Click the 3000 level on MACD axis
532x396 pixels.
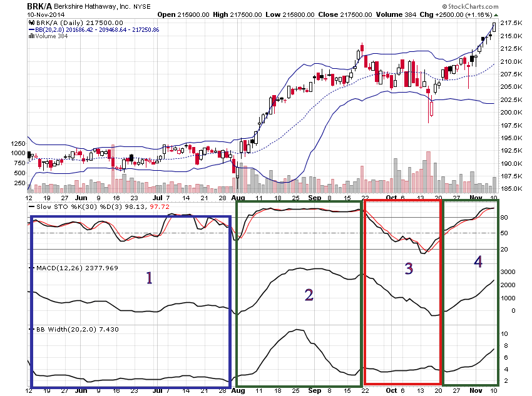pyautogui.click(x=508, y=272)
